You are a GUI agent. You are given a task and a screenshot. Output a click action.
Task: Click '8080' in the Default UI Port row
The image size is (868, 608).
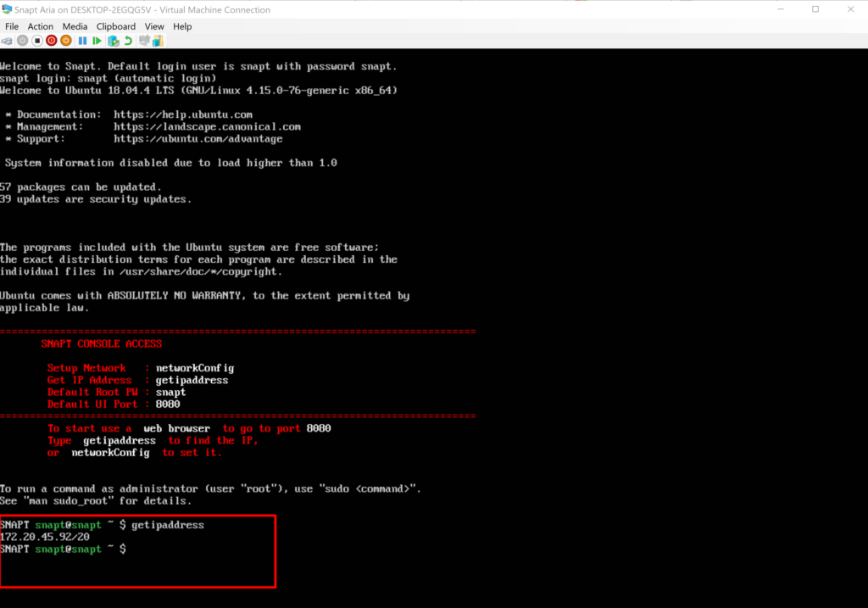(168, 404)
